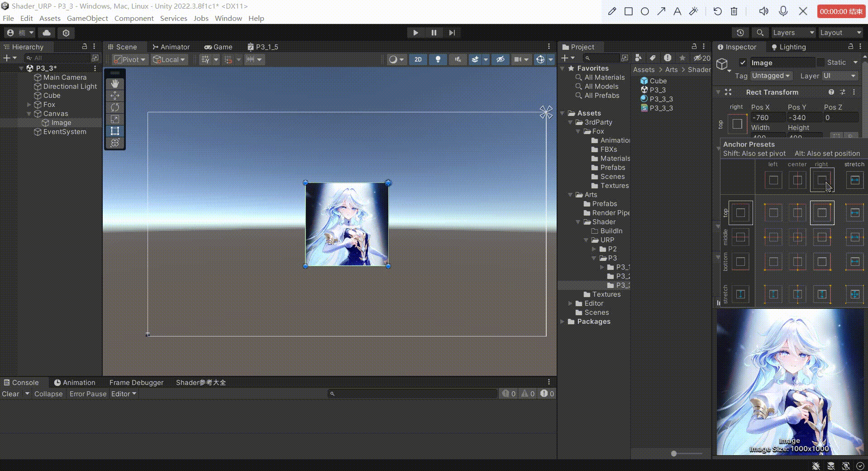Image resolution: width=868 pixels, height=471 pixels.
Task: Open the File menu
Action: (8, 18)
